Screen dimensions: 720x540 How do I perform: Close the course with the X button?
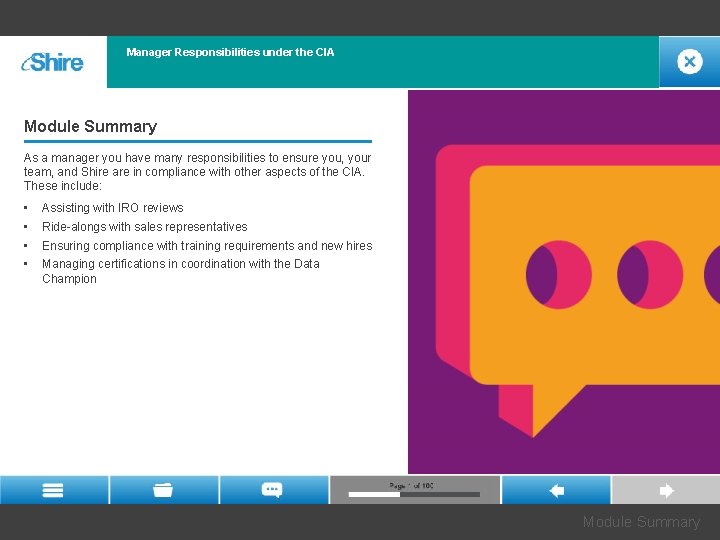pos(689,62)
